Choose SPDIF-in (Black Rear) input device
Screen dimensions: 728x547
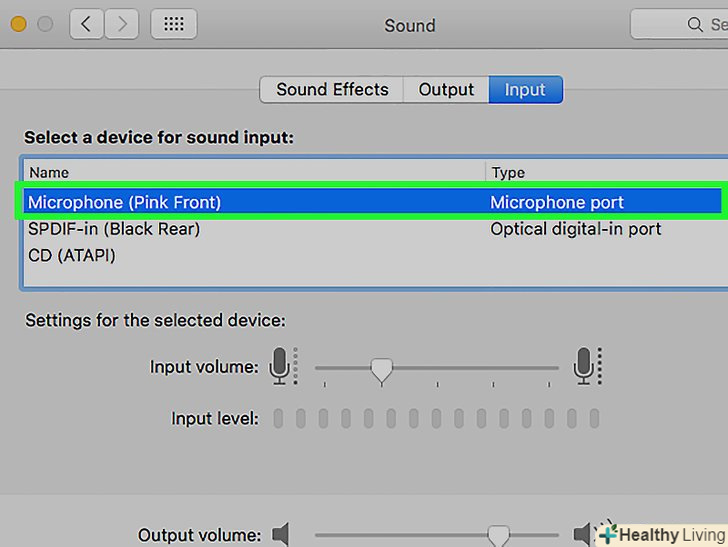pyautogui.click(x=114, y=229)
